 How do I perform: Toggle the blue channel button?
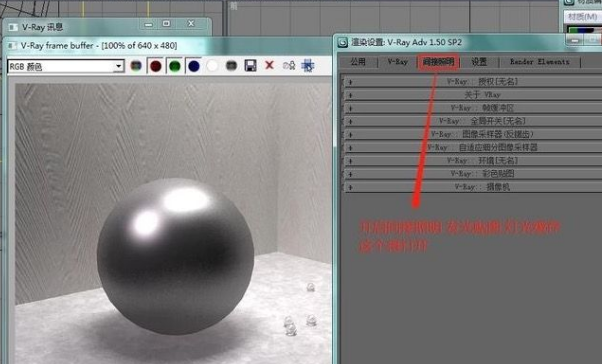click(194, 66)
